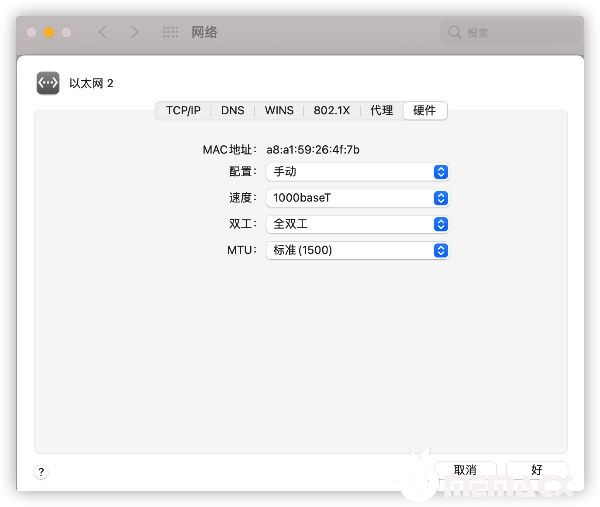This screenshot has height=507, width=600.
Task: Confirm settings with the 好 button
Action: [x=537, y=470]
